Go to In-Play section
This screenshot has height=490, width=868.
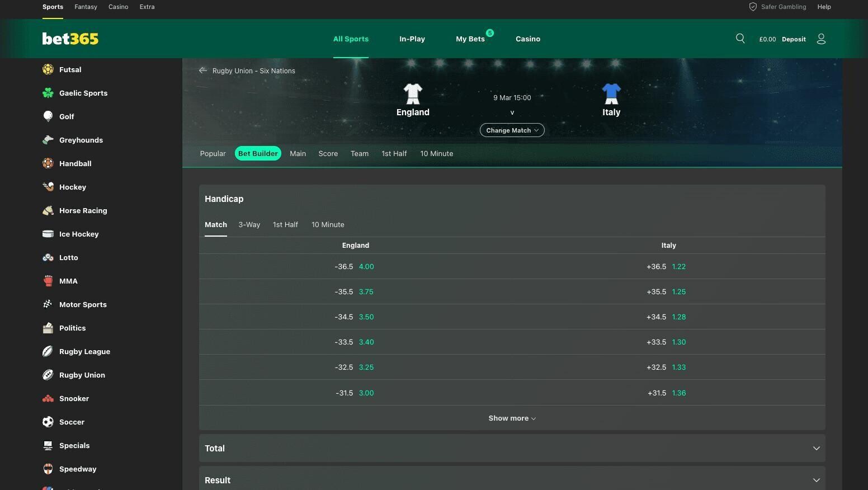click(412, 39)
